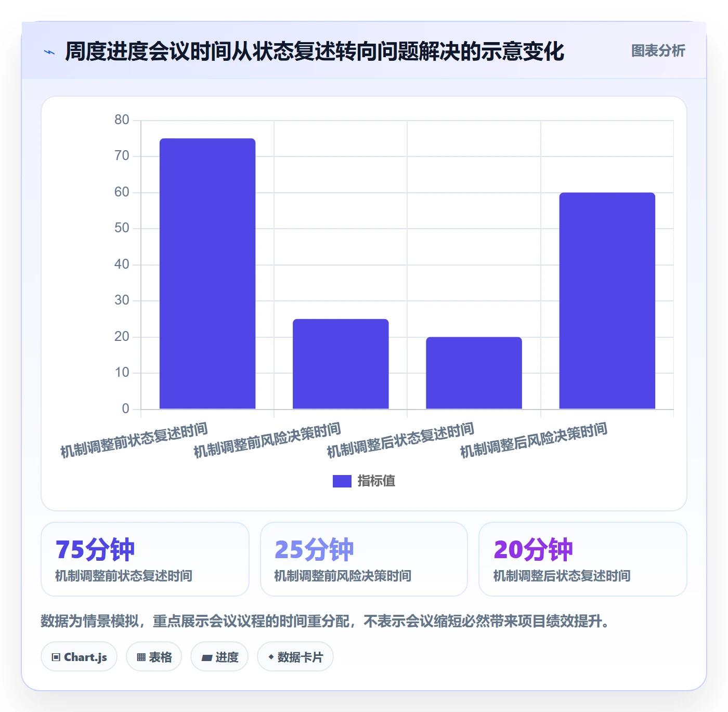This screenshot has height=712, width=728.
Task: Toggle the 指标值 legend color swatch
Action: (342, 481)
